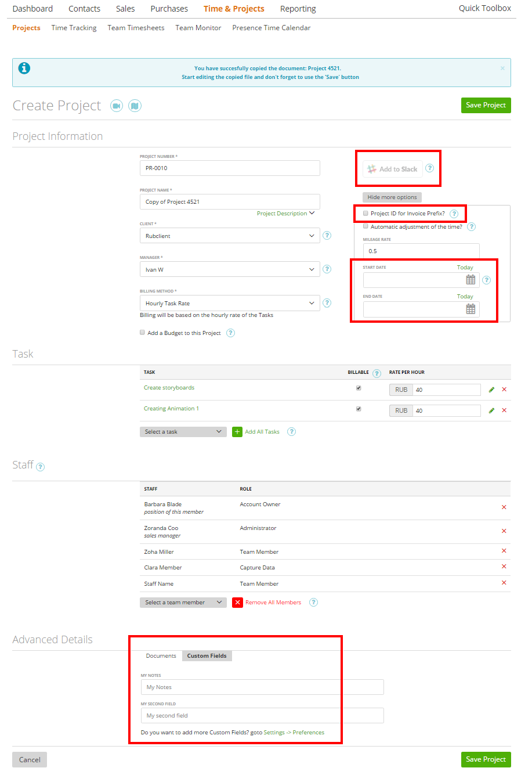Enable Project ID for Invoice Prefix checkbox

[365, 213]
